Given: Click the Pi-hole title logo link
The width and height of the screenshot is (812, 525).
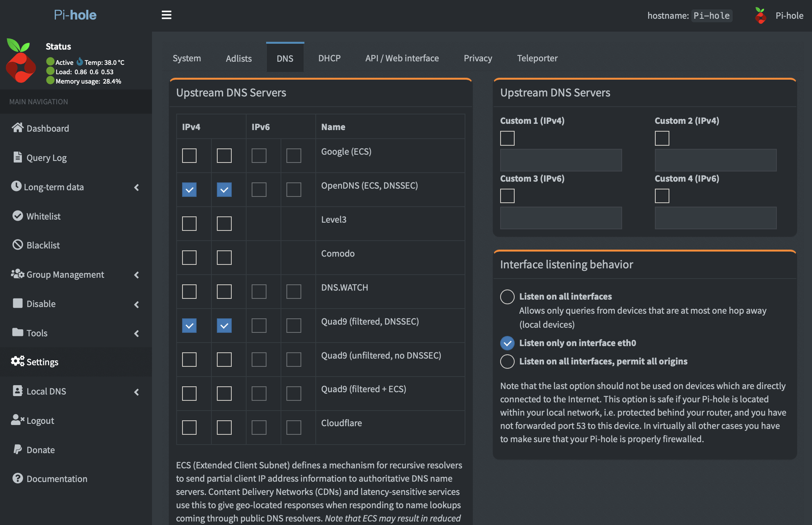Looking at the screenshot, I should click(75, 15).
